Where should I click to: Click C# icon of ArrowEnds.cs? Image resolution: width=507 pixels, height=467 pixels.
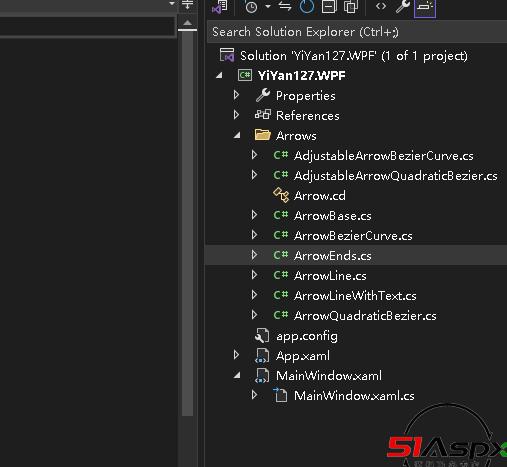coord(280,255)
